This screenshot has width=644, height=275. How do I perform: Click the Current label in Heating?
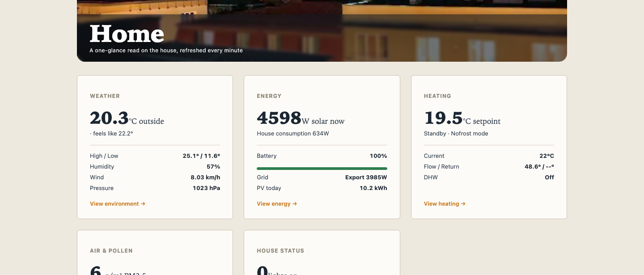tap(434, 156)
